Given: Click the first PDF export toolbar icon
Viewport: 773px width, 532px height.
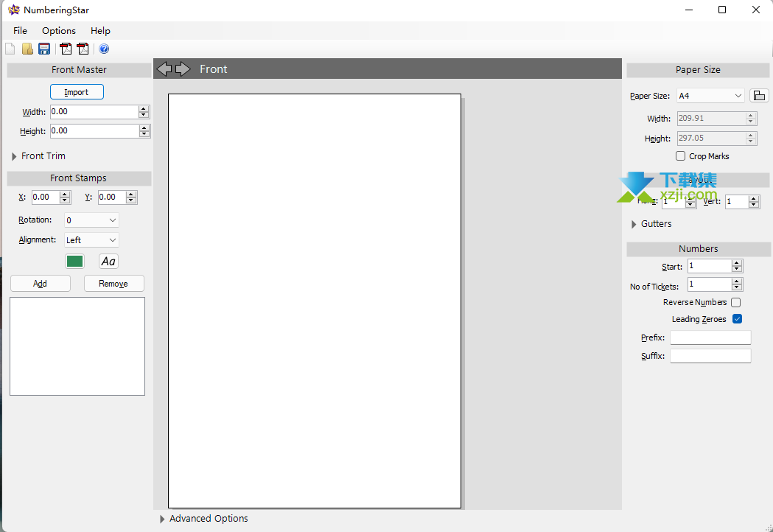Looking at the screenshot, I should pyautogui.click(x=66, y=49).
